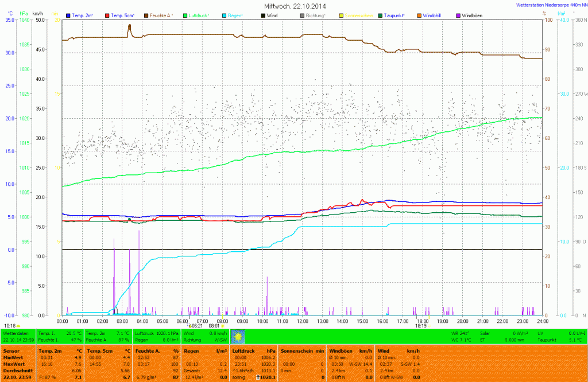Click the dark green Taupunkt legend swatch
588x382 pixels.
(x=380, y=15)
